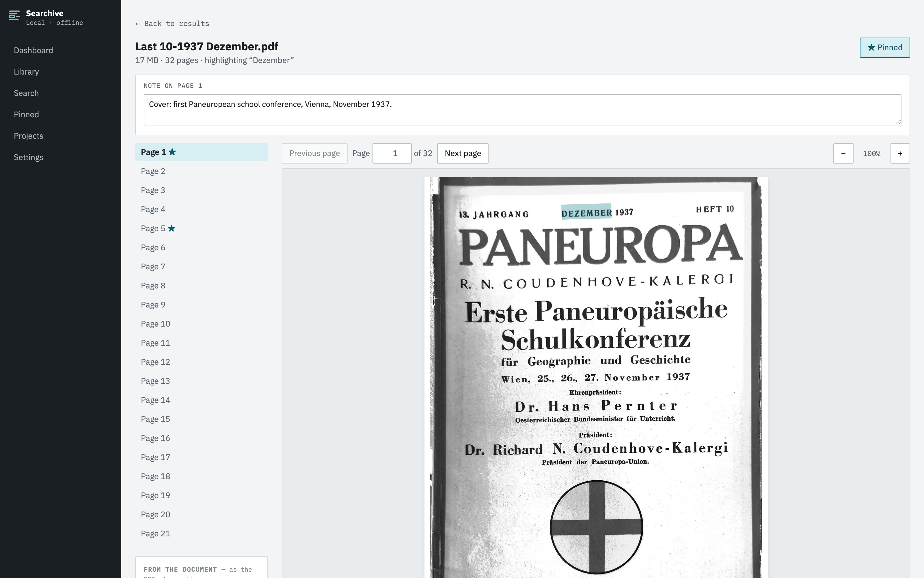Select Page 3 in the page list
This screenshot has width=924, height=578.
pyautogui.click(x=201, y=190)
